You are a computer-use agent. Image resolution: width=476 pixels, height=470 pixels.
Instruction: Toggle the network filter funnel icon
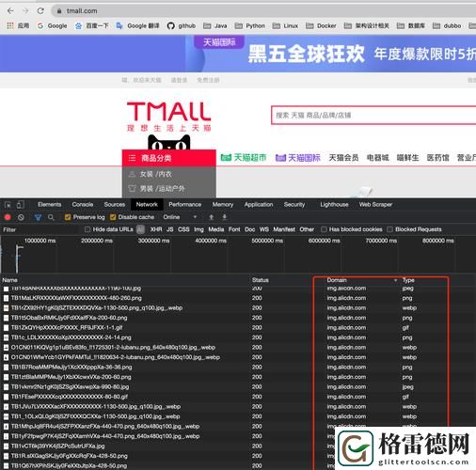39,217
